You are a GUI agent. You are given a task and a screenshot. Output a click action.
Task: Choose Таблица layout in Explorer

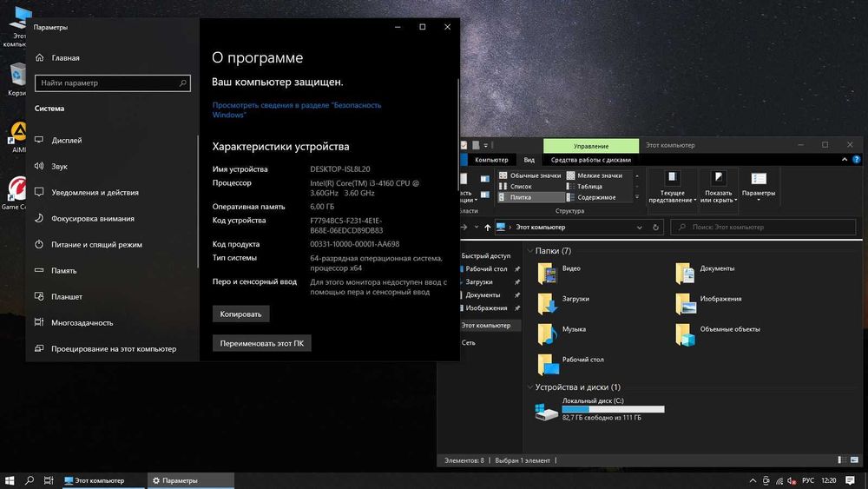click(x=584, y=187)
